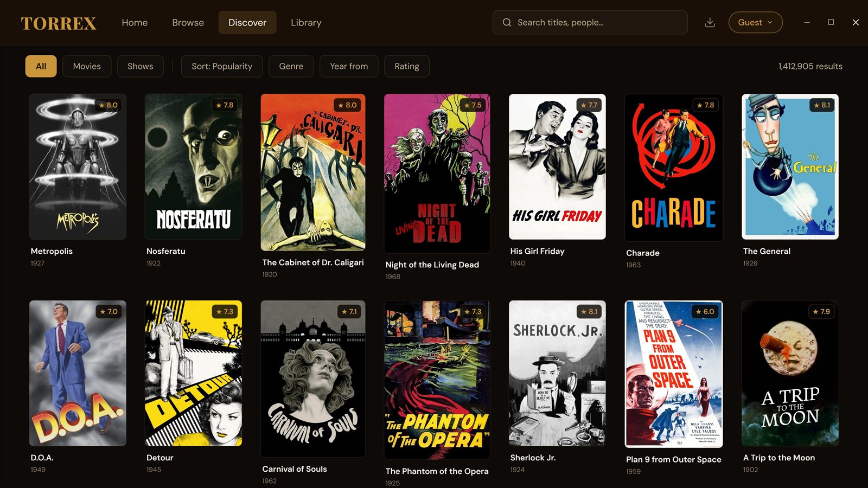Maximize the Torrex window

(831, 22)
